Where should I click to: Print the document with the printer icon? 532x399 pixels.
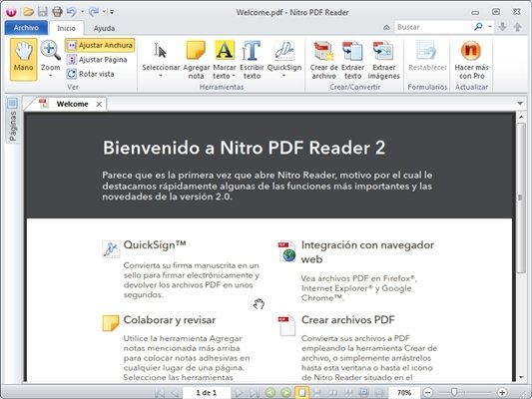pyautogui.click(x=57, y=12)
